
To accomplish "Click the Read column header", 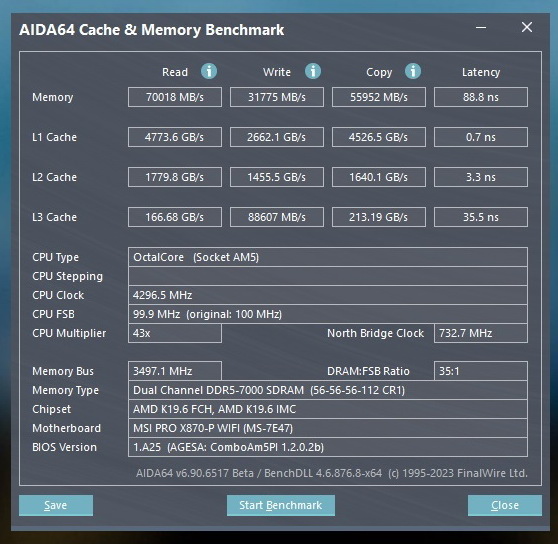I will pyautogui.click(x=175, y=72).
